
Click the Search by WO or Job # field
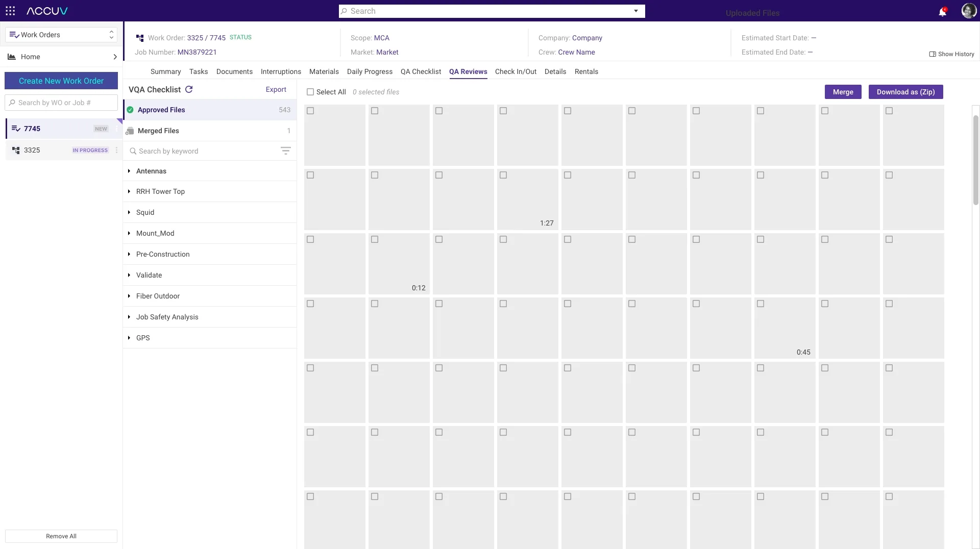[61, 103]
